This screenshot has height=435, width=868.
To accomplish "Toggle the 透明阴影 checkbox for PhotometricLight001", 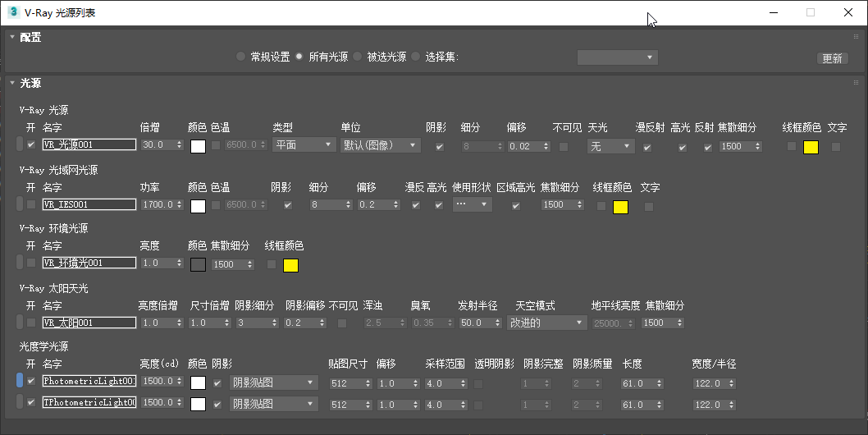I will pyautogui.click(x=478, y=383).
